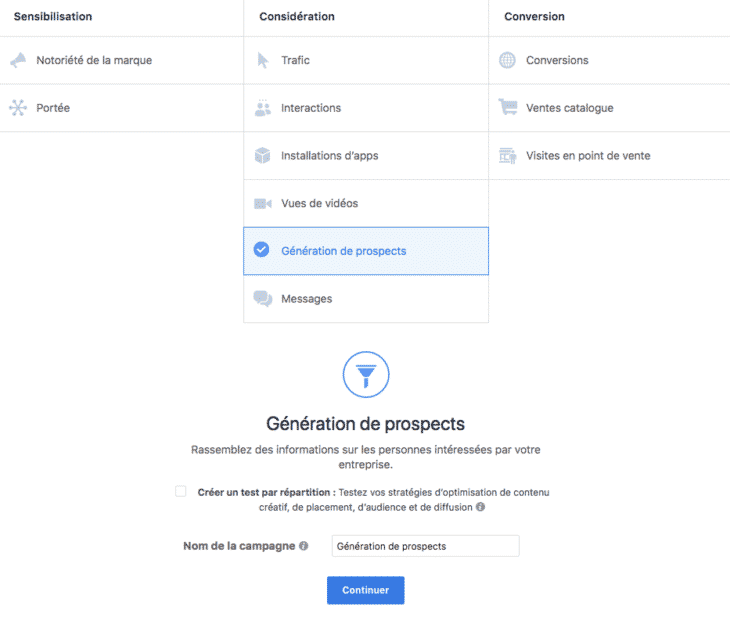Viewport: 730px width, 642px height.
Task: Enable the Créer un test par répartition checkbox
Action: [x=181, y=492]
